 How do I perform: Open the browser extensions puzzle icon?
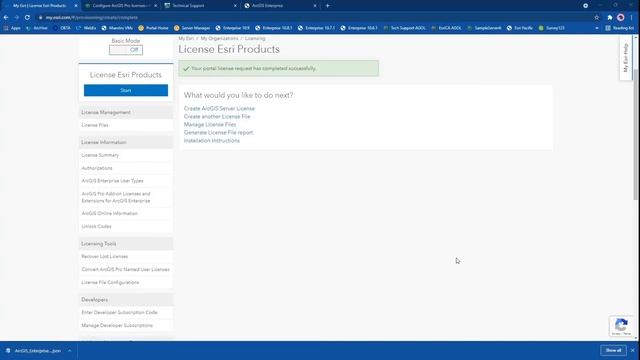coord(610,18)
